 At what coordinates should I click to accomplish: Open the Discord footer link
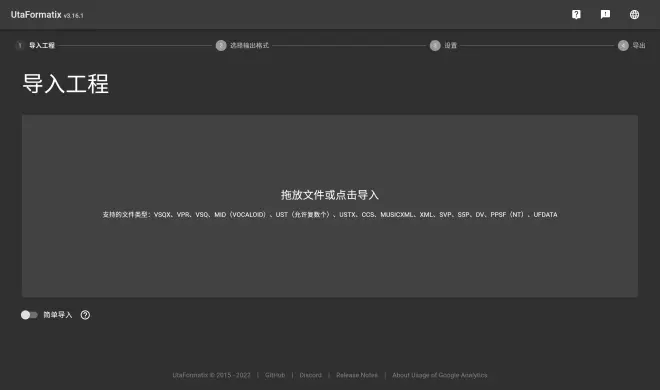pyautogui.click(x=311, y=375)
